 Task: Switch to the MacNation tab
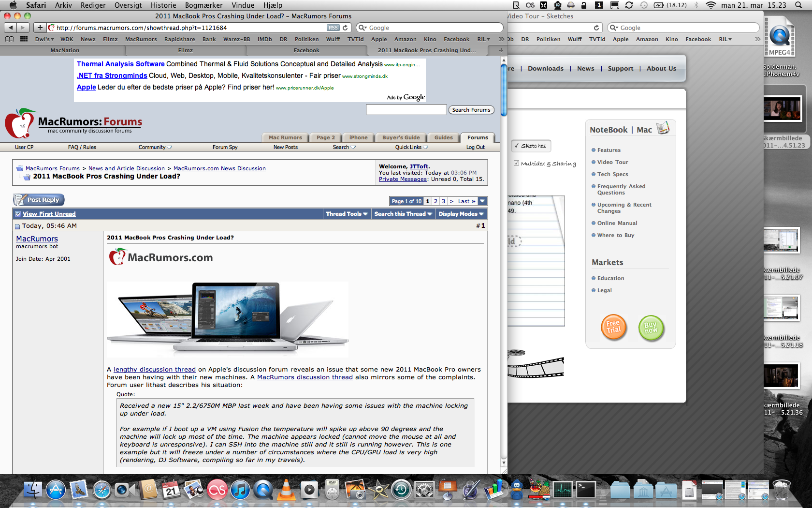coord(65,50)
